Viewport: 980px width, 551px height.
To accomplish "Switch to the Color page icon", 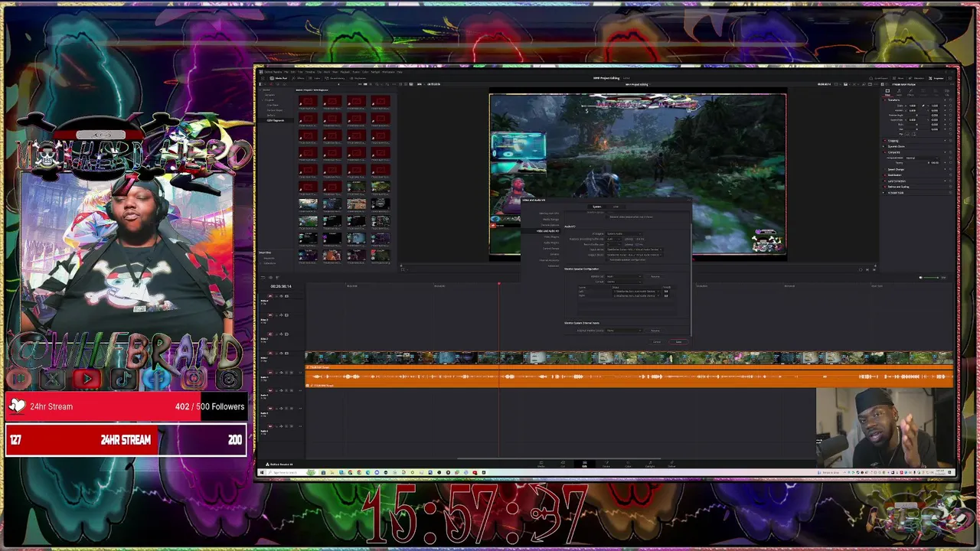I will pyautogui.click(x=628, y=464).
